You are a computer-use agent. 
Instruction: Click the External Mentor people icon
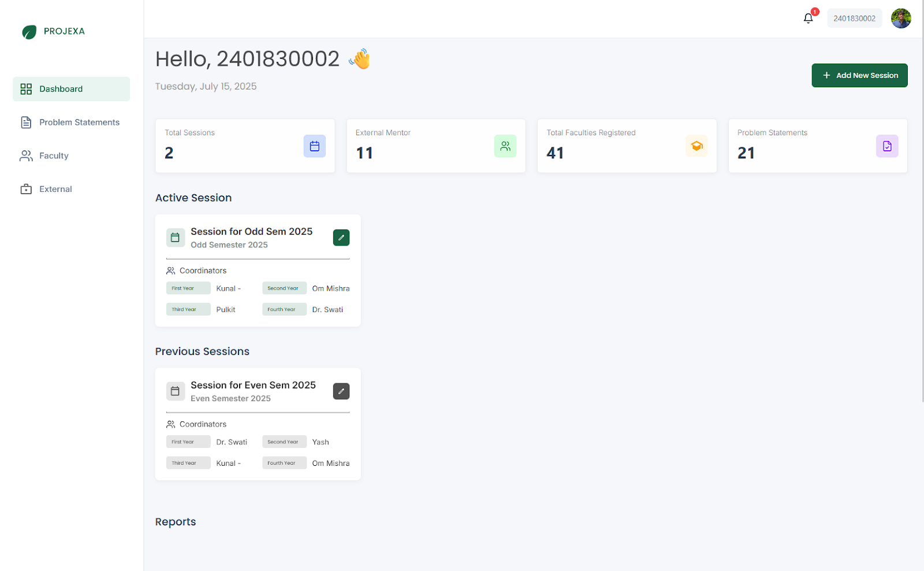pyautogui.click(x=505, y=146)
